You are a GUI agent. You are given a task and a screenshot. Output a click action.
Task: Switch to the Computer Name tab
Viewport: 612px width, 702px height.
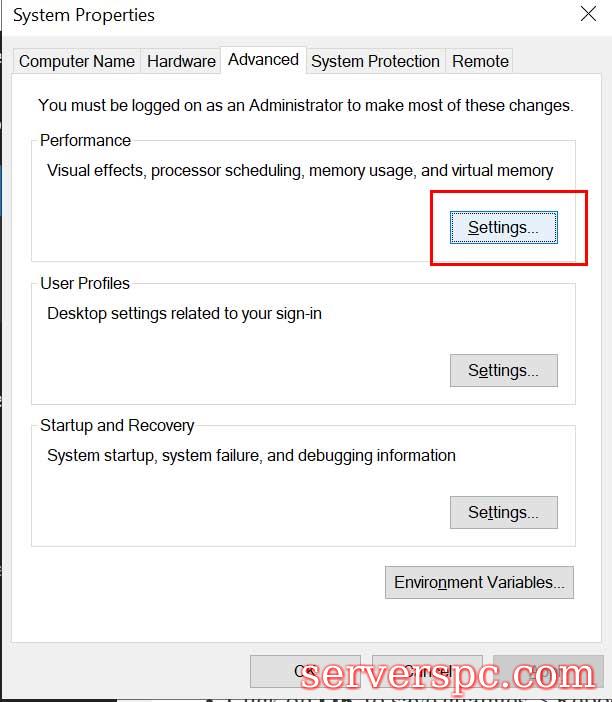pos(77,61)
